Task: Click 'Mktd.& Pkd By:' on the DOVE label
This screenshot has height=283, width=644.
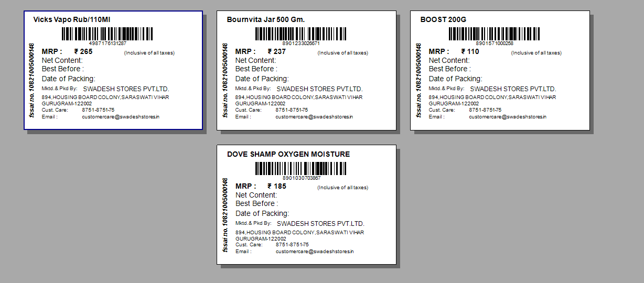Action: click(253, 223)
